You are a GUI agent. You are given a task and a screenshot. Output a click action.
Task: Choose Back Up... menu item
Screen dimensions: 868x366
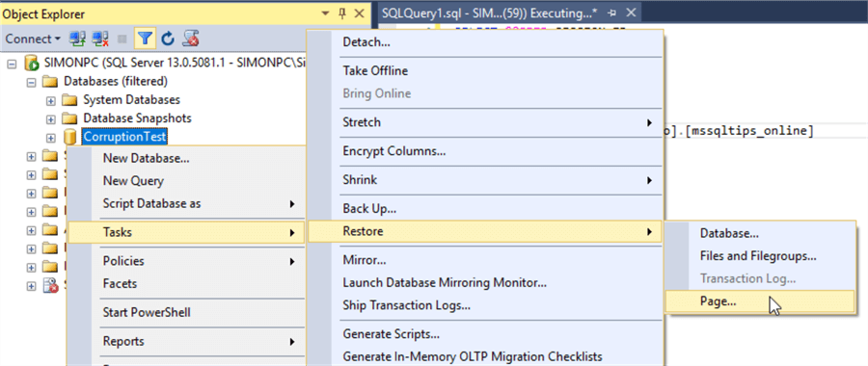[x=485, y=209]
